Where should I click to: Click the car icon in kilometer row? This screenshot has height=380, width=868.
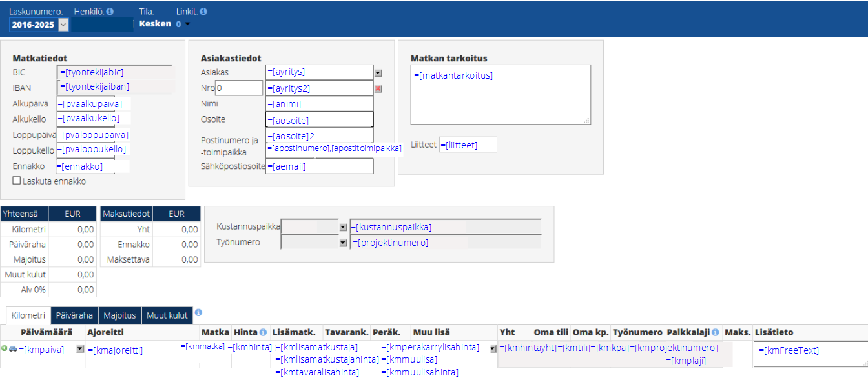point(12,348)
